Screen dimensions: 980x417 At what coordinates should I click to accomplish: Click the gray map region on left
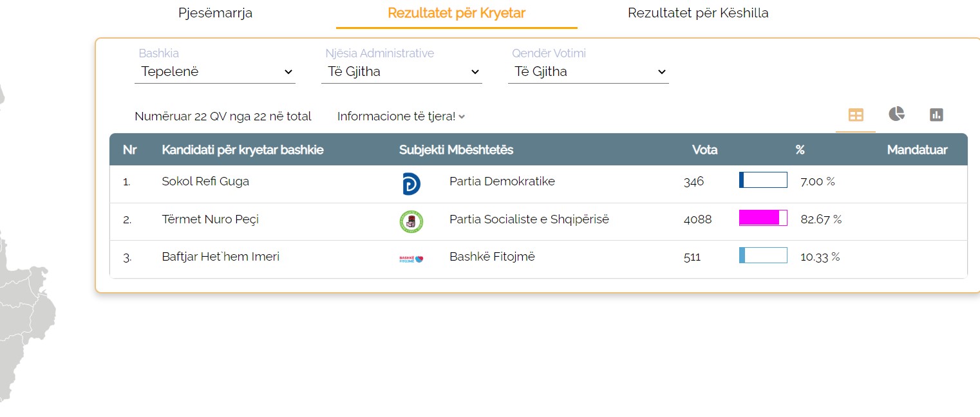pos(26,309)
